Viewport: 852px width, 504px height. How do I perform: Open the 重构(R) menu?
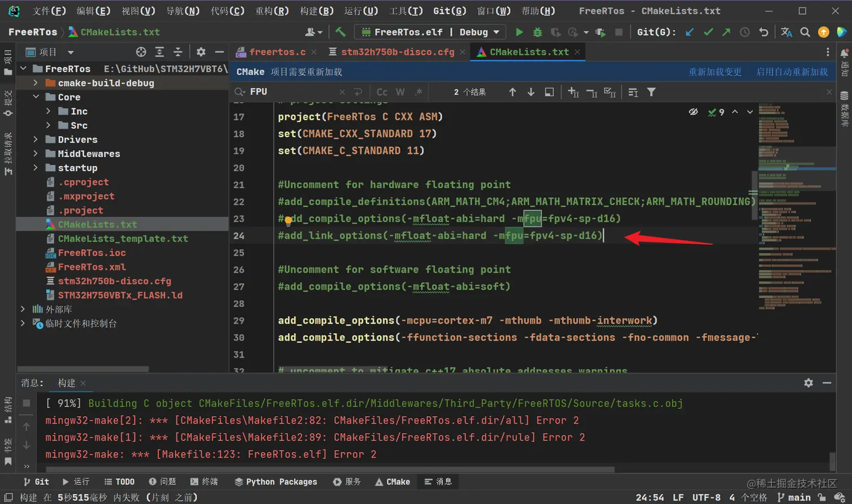point(272,11)
